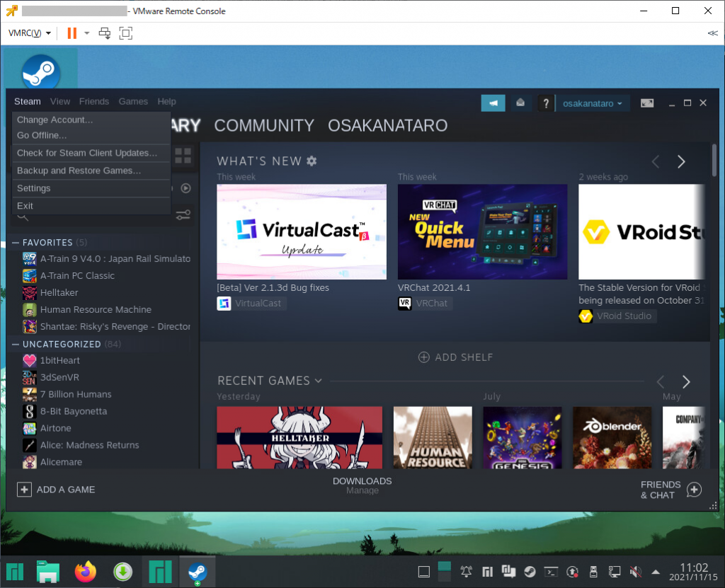
Task: Launch Firefox from the taskbar
Action: coord(86,572)
